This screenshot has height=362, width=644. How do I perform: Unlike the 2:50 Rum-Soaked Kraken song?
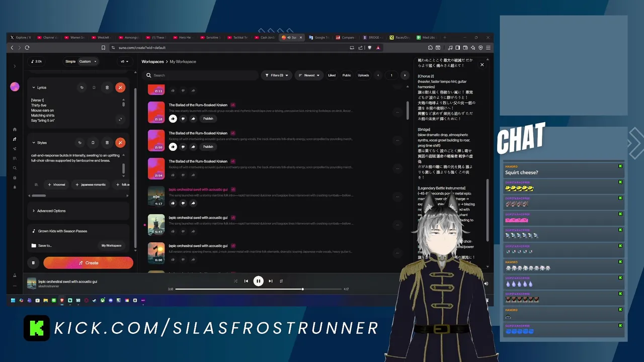173,147
